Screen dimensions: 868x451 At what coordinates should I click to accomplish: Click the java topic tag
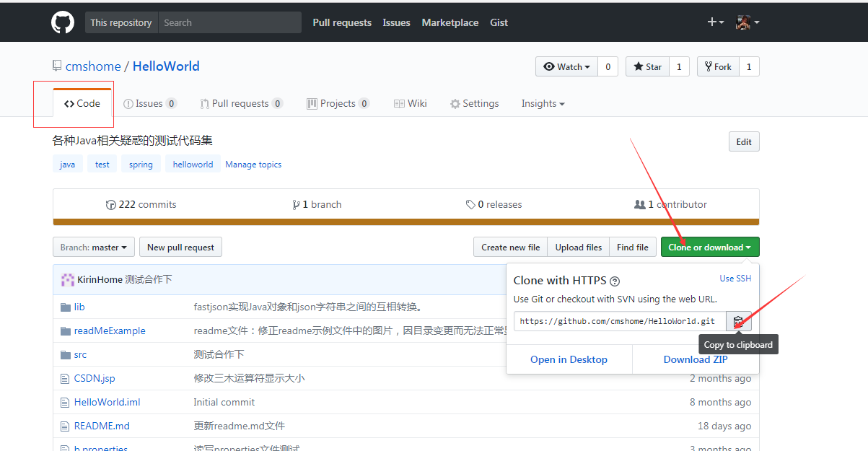(68, 165)
